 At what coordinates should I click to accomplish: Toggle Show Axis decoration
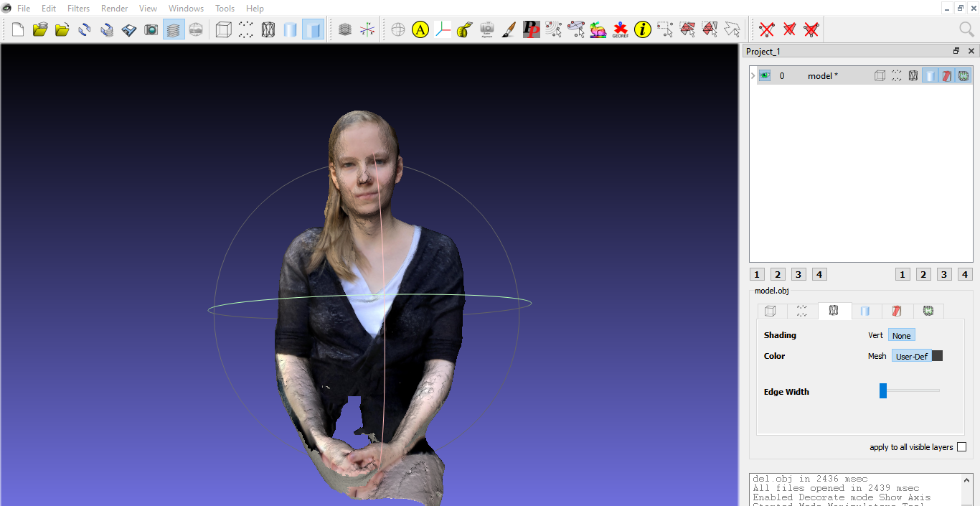(x=367, y=29)
